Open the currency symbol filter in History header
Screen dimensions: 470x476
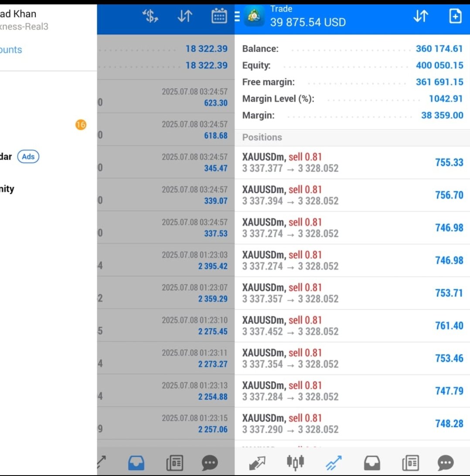[150, 16]
